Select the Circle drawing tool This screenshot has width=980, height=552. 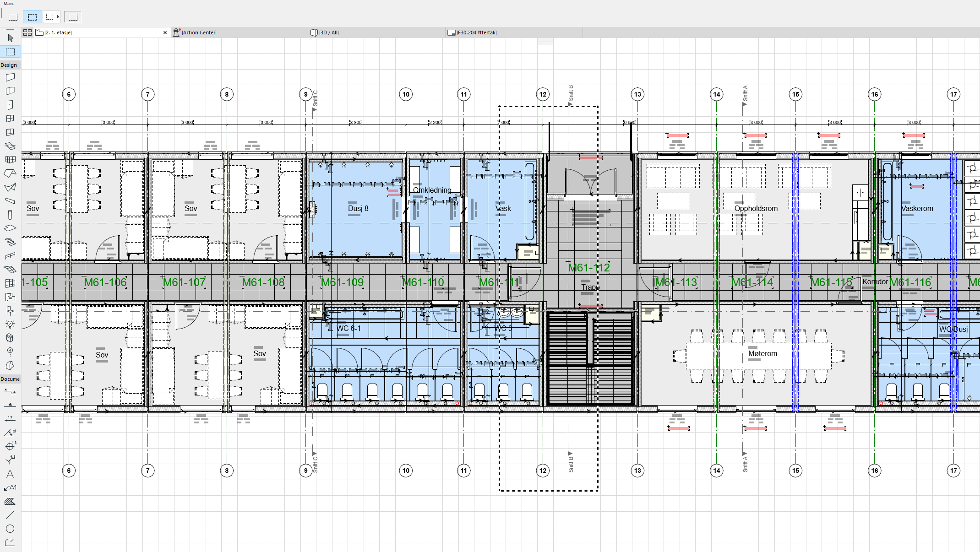[10, 529]
